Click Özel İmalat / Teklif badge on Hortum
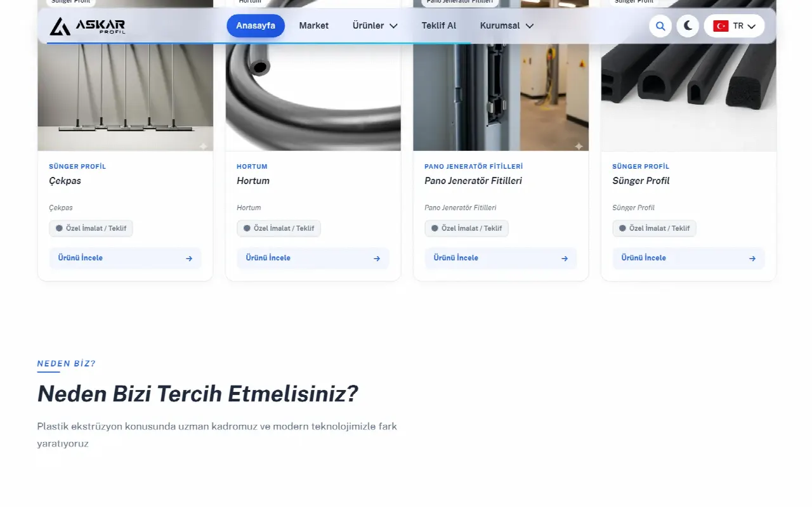This screenshot has height=513, width=812. click(278, 228)
